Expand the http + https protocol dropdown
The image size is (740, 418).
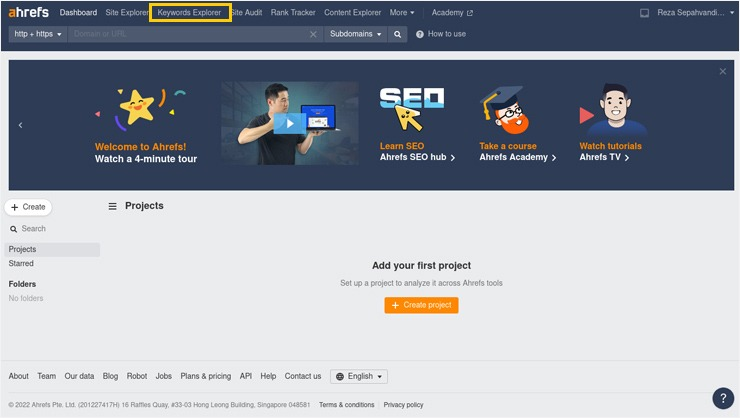(x=38, y=34)
